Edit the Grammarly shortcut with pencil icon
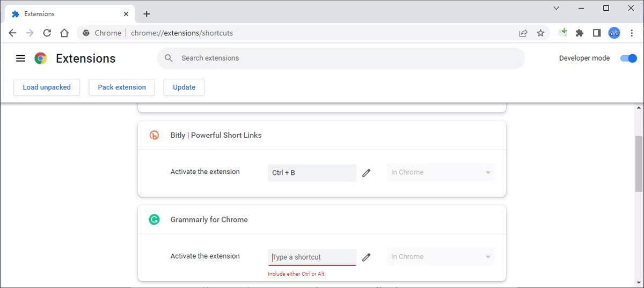 click(367, 257)
